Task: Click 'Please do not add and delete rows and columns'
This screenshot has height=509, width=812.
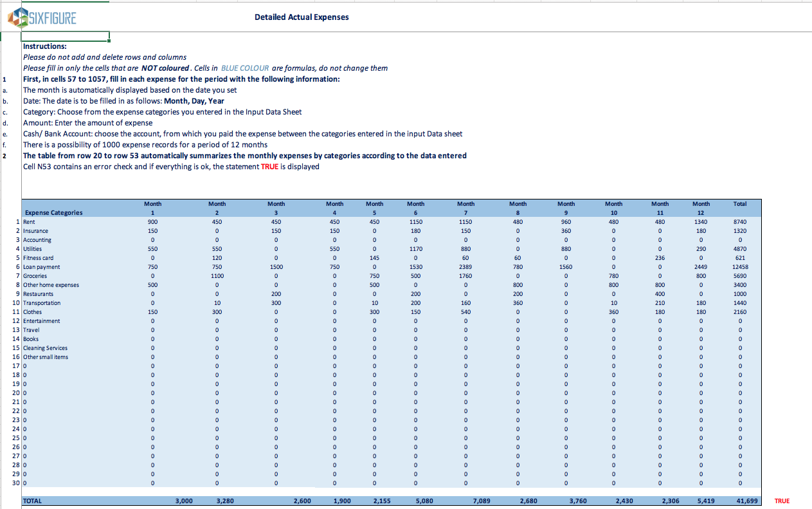Action: pyautogui.click(x=105, y=57)
